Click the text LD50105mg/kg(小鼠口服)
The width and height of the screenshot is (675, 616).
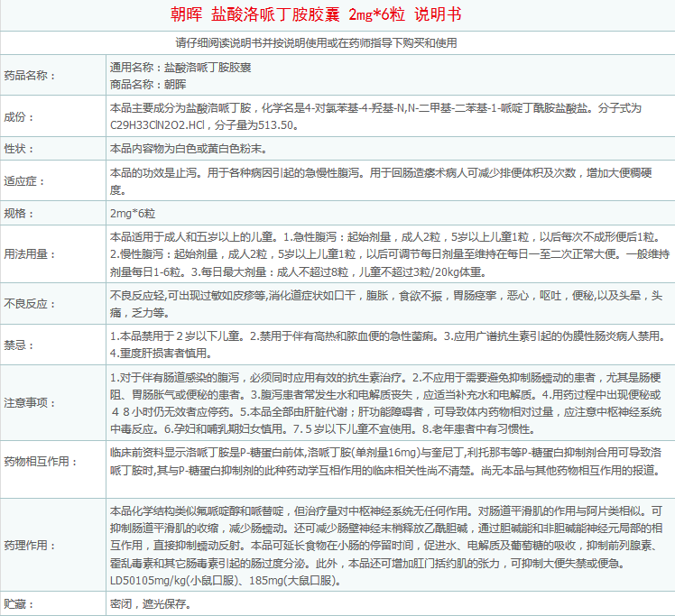[172, 581]
